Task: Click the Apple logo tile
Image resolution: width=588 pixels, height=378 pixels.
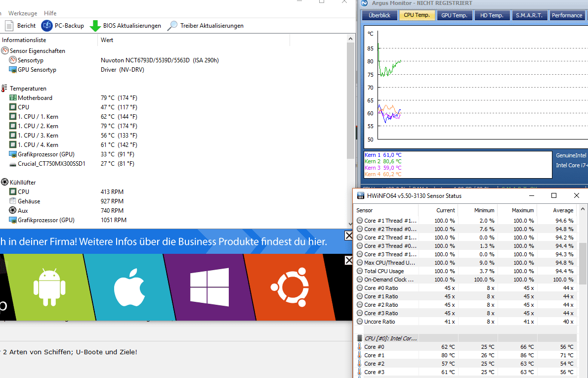Action: tap(129, 287)
